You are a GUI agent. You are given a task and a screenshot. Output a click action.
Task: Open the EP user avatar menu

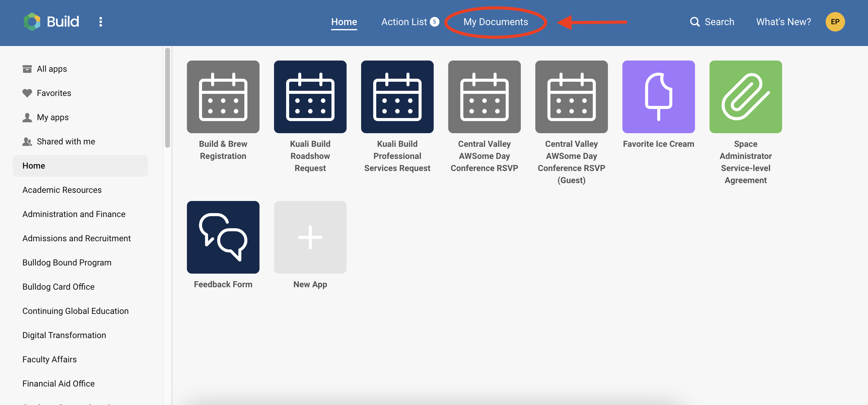point(835,21)
